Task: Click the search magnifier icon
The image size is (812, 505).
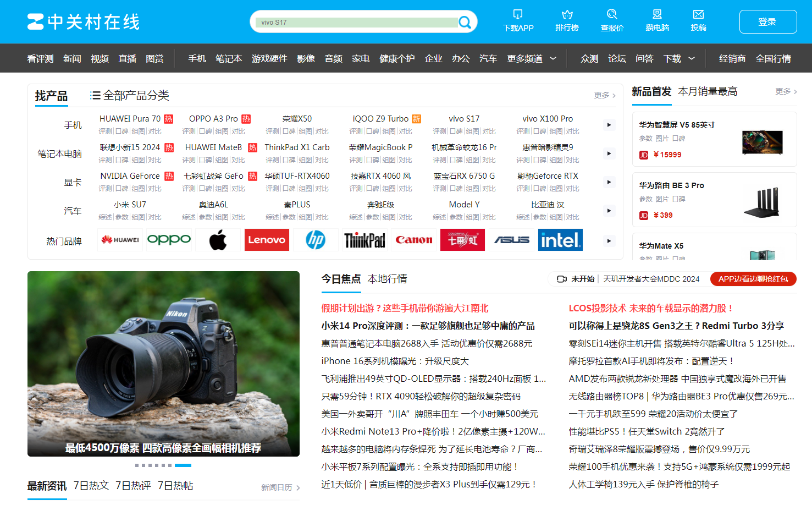Action: pos(465,22)
